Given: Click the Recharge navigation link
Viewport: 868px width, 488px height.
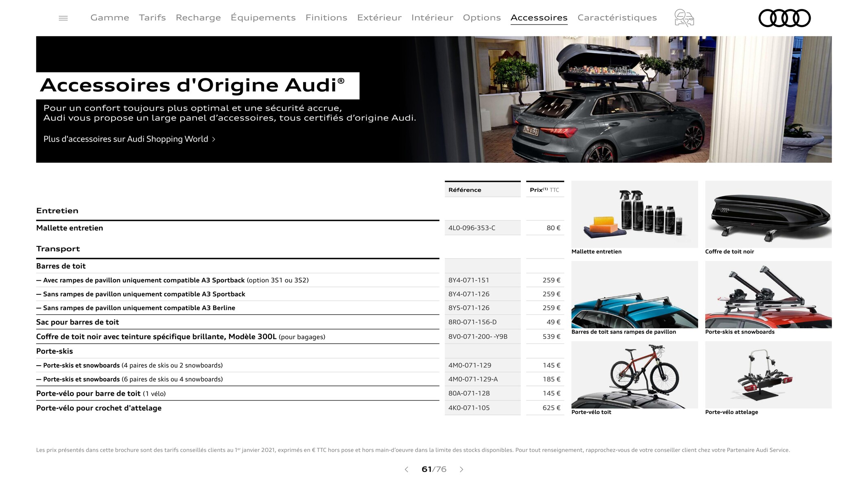Looking at the screenshot, I should (x=199, y=17).
